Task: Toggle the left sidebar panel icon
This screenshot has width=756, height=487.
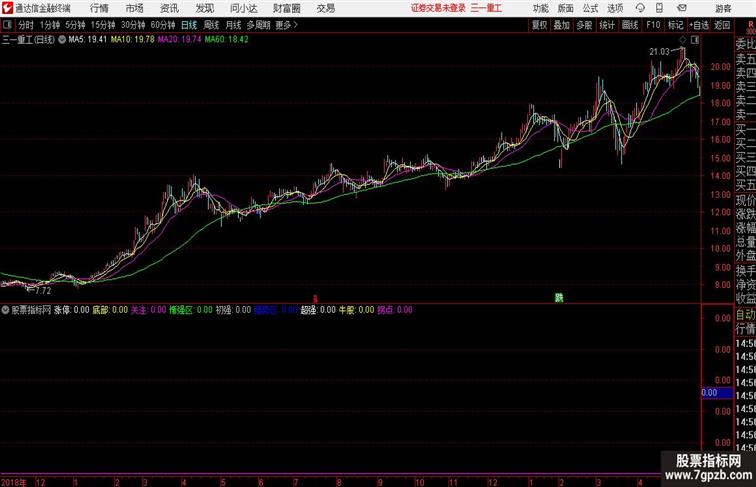Action: click(x=7, y=25)
